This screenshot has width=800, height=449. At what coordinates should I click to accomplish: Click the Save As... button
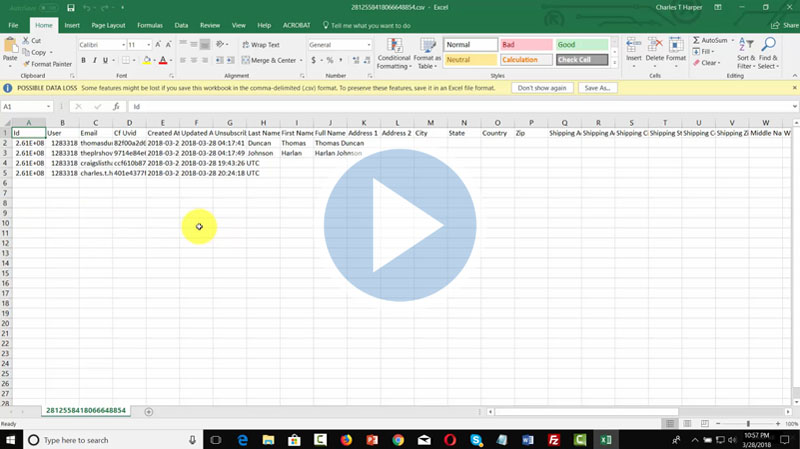pos(597,88)
